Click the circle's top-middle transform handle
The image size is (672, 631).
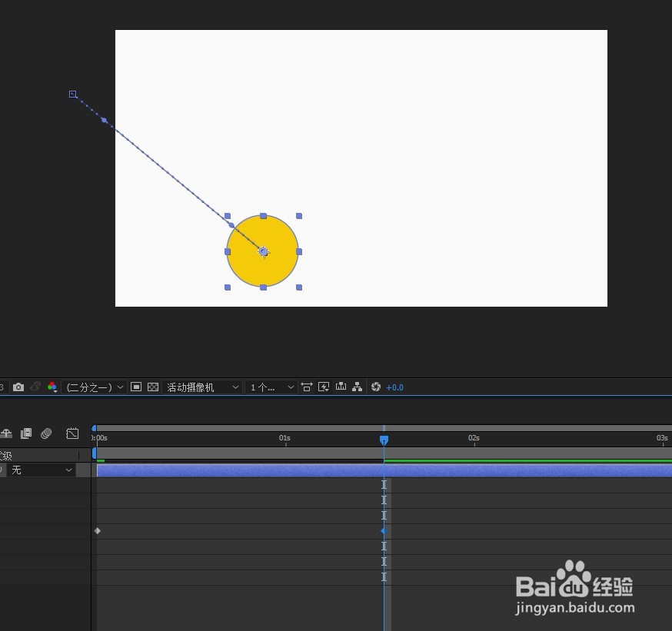pyautogui.click(x=263, y=216)
